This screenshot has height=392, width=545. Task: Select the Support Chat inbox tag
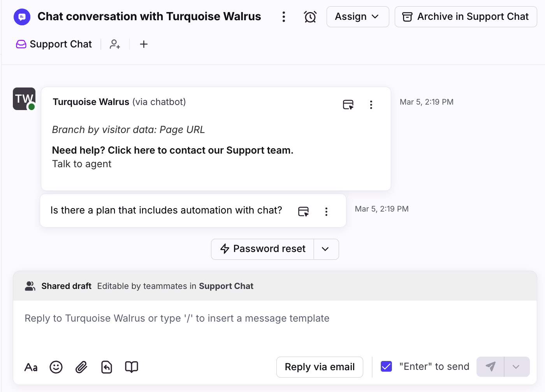[54, 44]
